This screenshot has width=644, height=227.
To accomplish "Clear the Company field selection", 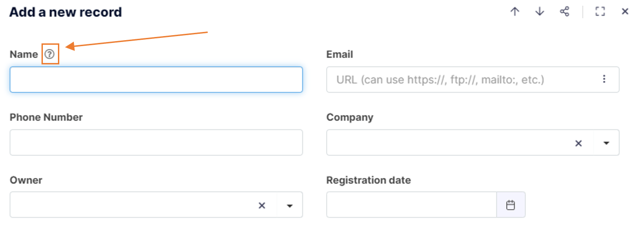I will (x=578, y=143).
